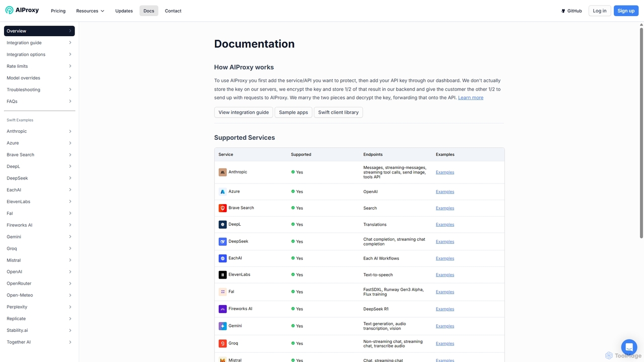The height and width of the screenshot is (362, 644).
Task: Click the EachAI service icon
Action: coord(222,258)
